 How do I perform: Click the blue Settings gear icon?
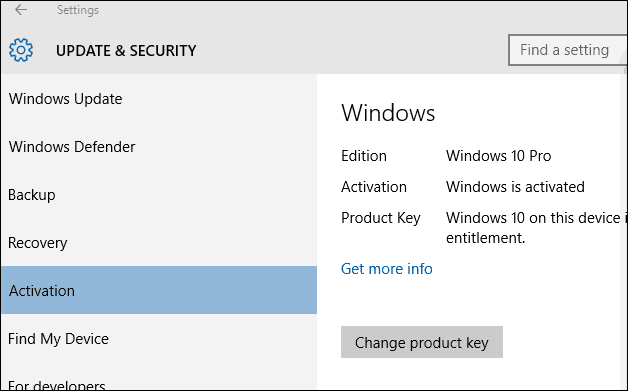click(x=21, y=50)
